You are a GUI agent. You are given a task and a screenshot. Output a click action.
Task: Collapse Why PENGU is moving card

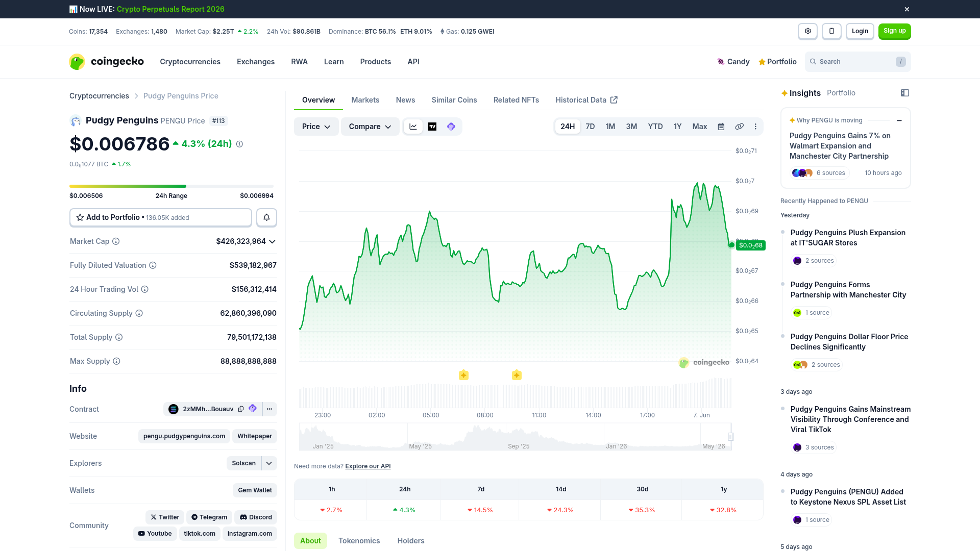click(x=899, y=121)
